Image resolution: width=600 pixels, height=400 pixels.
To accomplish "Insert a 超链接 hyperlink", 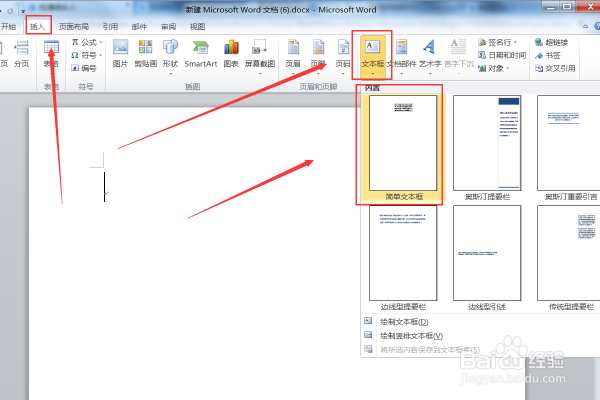I will [551, 42].
